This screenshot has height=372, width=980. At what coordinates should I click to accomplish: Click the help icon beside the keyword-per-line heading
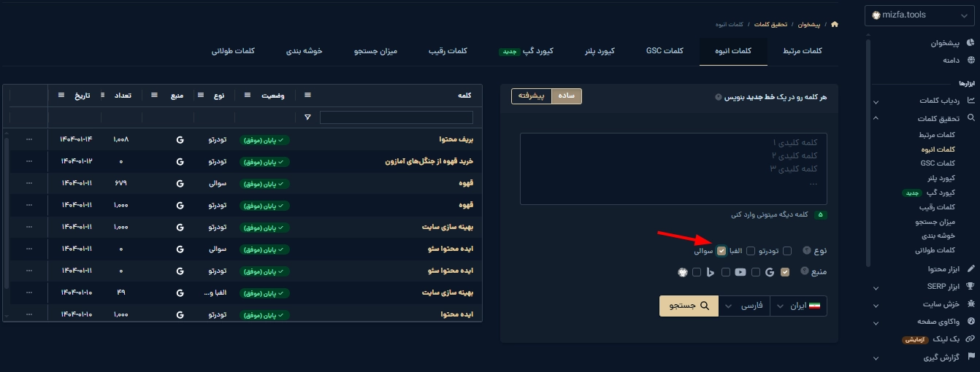718,96
